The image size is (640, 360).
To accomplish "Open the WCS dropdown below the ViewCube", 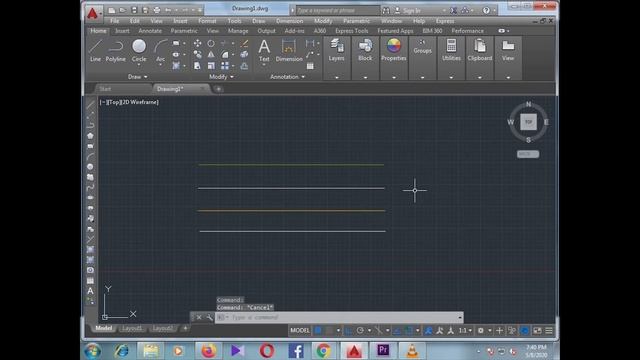I will (x=528, y=154).
